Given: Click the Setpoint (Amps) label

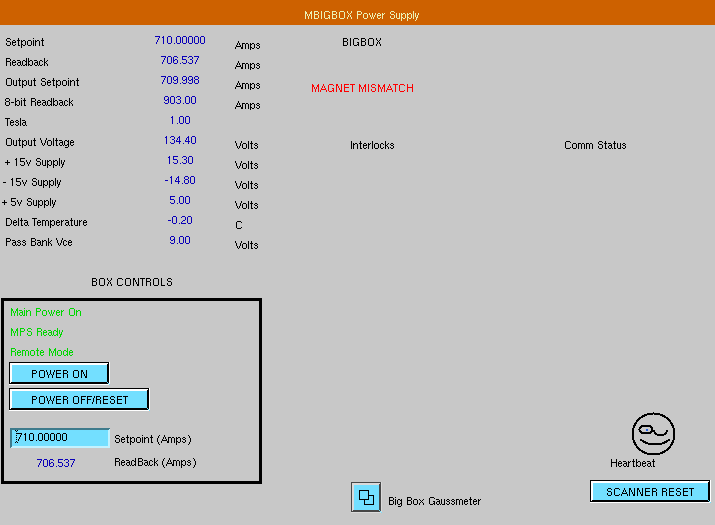Looking at the screenshot, I should click(x=153, y=439).
